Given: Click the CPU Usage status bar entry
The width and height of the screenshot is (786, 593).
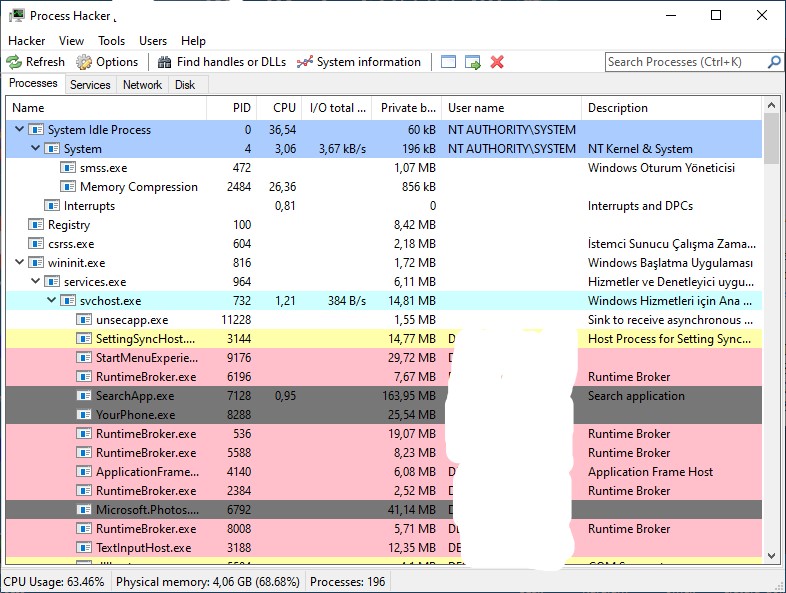Looking at the screenshot, I should point(54,581).
